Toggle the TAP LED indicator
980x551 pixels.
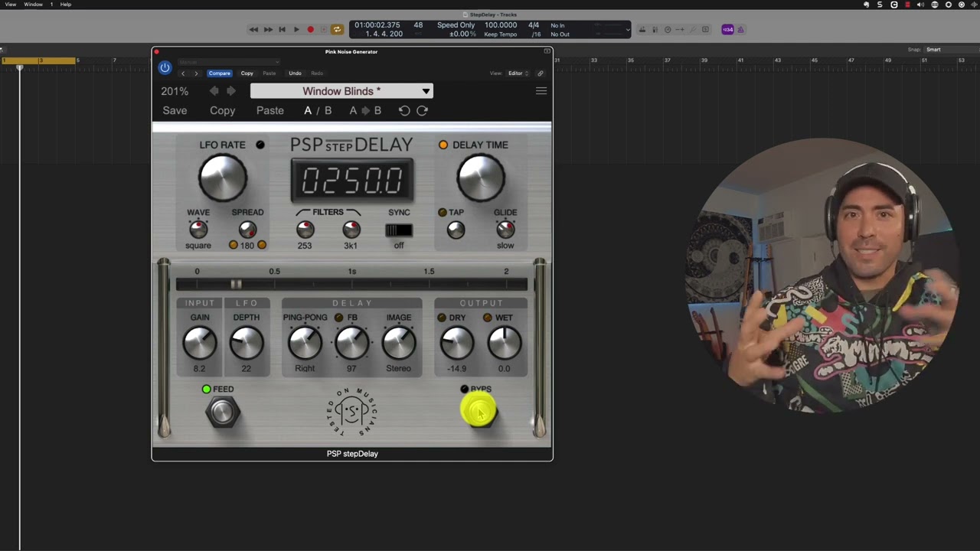(x=443, y=212)
